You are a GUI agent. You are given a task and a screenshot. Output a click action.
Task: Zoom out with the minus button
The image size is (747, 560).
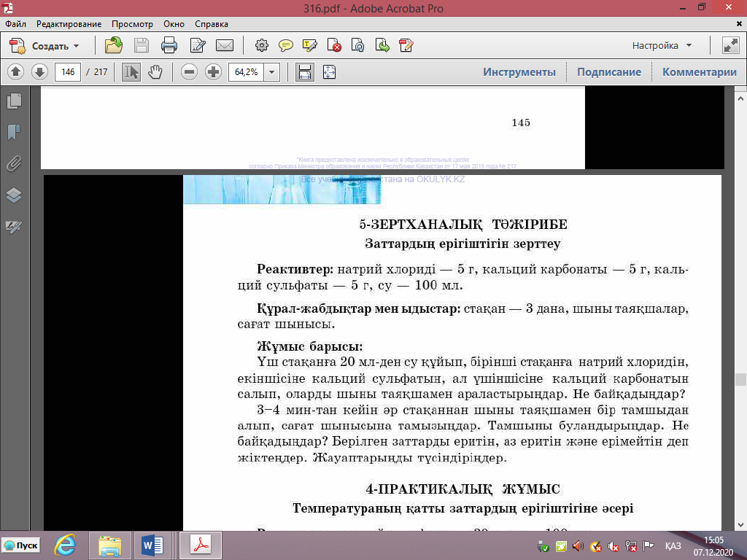click(x=189, y=72)
